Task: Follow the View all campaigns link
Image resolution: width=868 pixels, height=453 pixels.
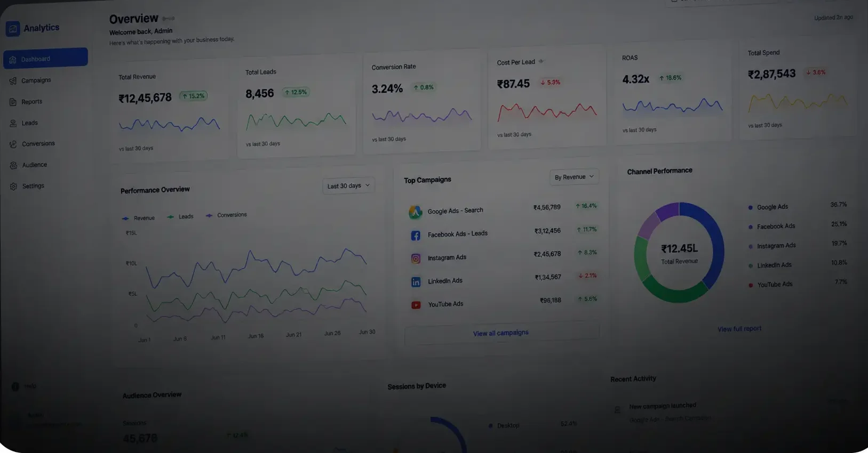Action: click(501, 333)
